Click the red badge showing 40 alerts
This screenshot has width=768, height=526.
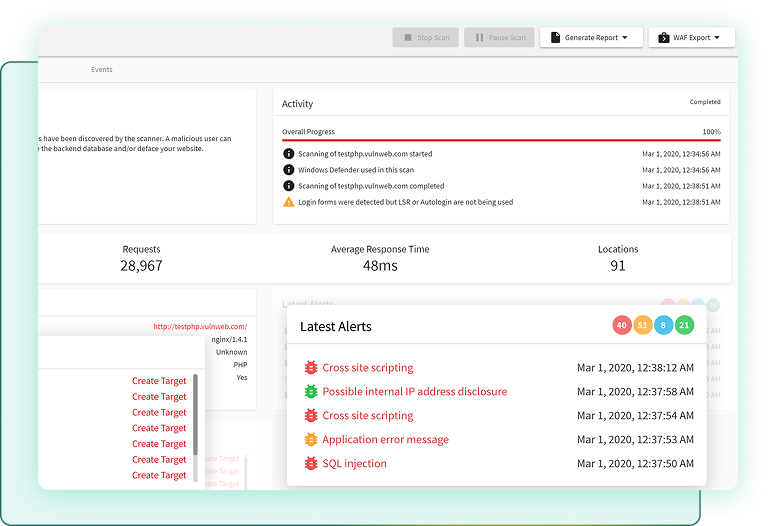click(x=622, y=325)
